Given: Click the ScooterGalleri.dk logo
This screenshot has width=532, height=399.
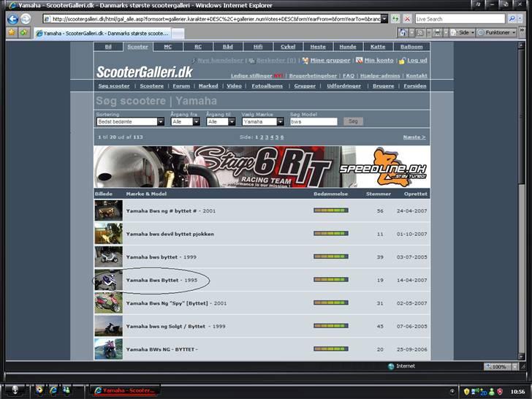Looking at the screenshot, I should coord(145,72).
